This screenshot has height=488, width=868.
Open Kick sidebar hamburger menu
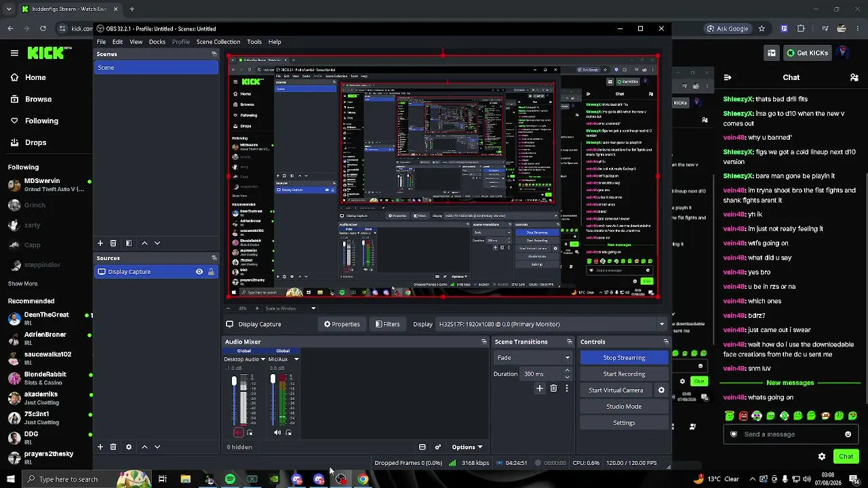click(x=14, y=53)
